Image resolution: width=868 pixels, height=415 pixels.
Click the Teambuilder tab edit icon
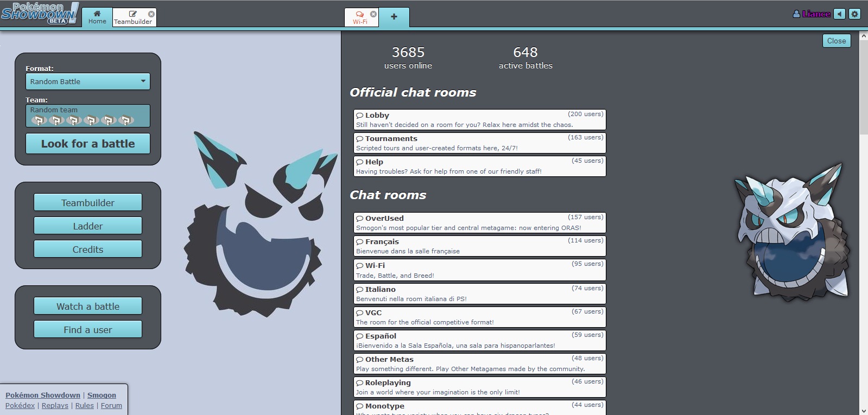133,14
